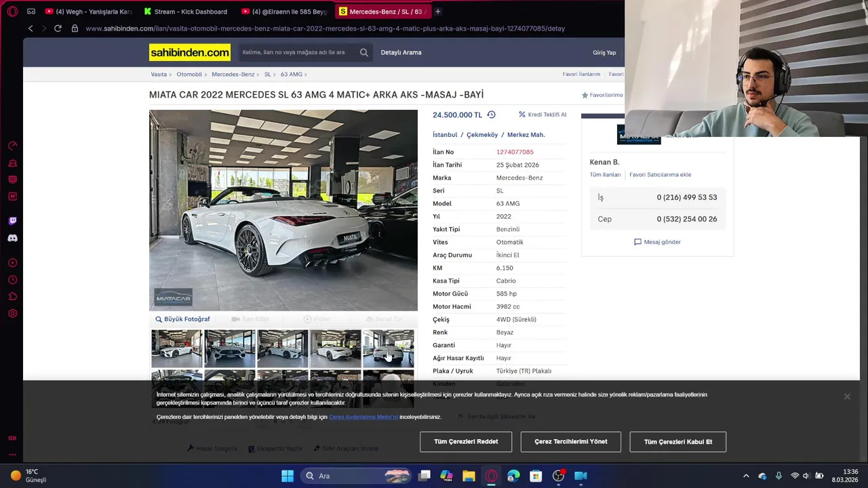
Task: Open File Explorer from the taskbar
Action: tap(469, 476)
